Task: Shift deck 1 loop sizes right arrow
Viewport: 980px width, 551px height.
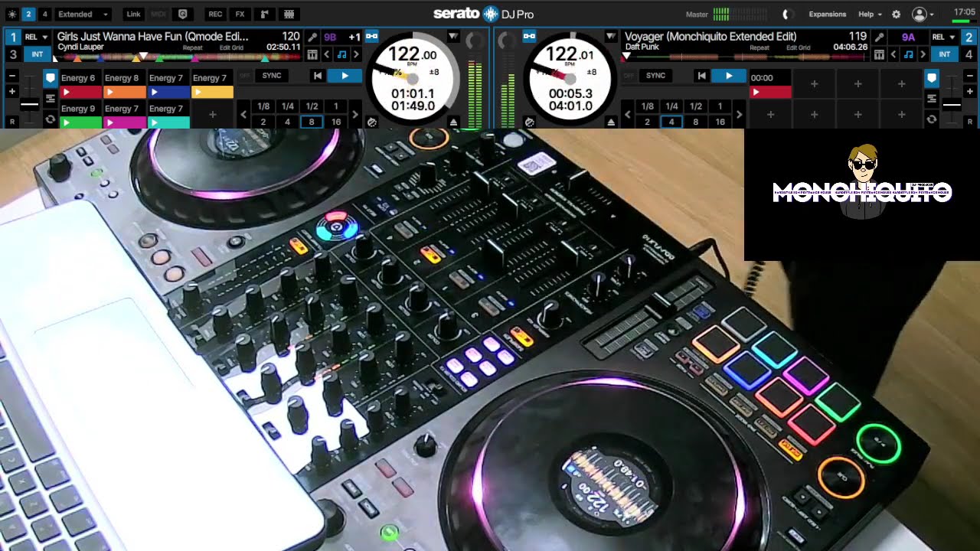Action: pyautogui.click(x=354, y=115)
